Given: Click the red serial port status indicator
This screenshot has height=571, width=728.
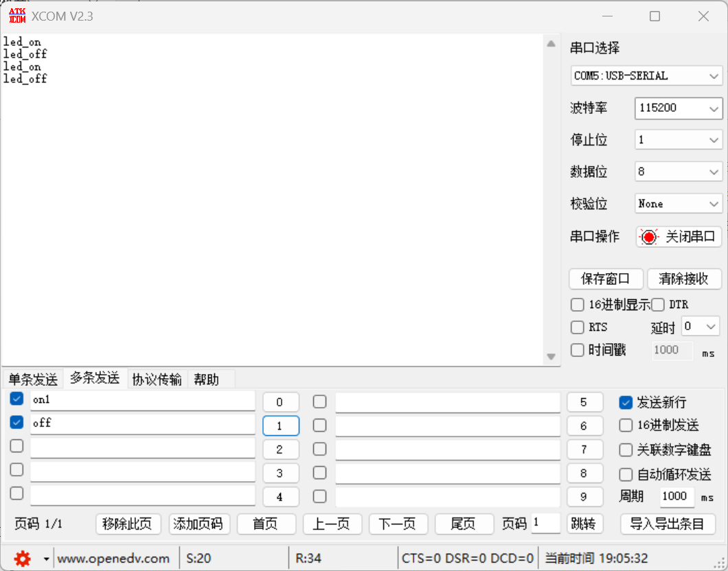Looking at the screenshot, I should click(x=648, y=237).
